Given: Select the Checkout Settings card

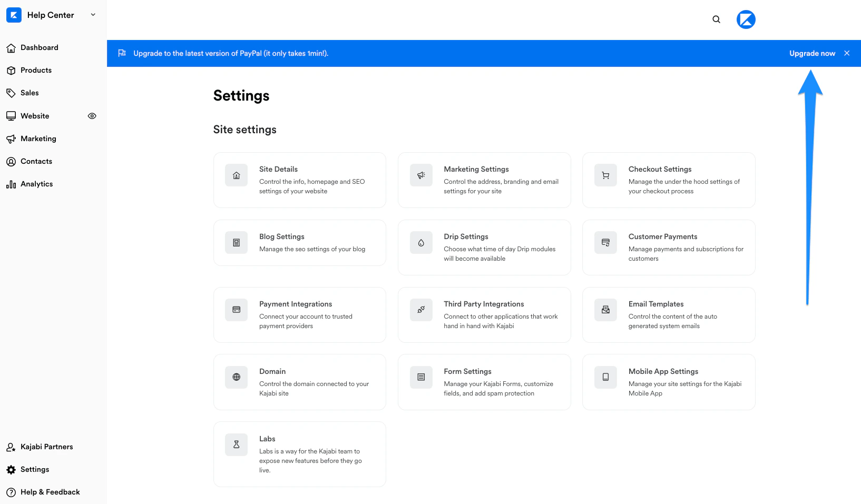Looking at the screenshot, I should [668, 180].
